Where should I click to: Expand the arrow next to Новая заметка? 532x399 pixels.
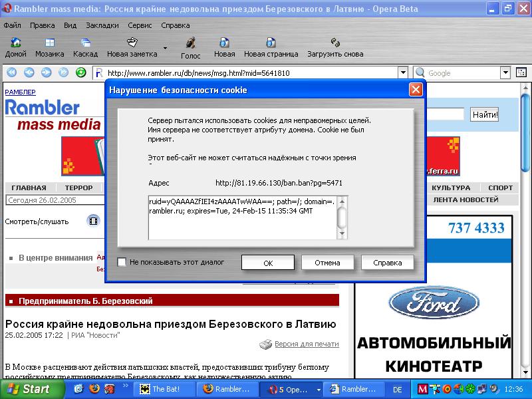(165, 48)
